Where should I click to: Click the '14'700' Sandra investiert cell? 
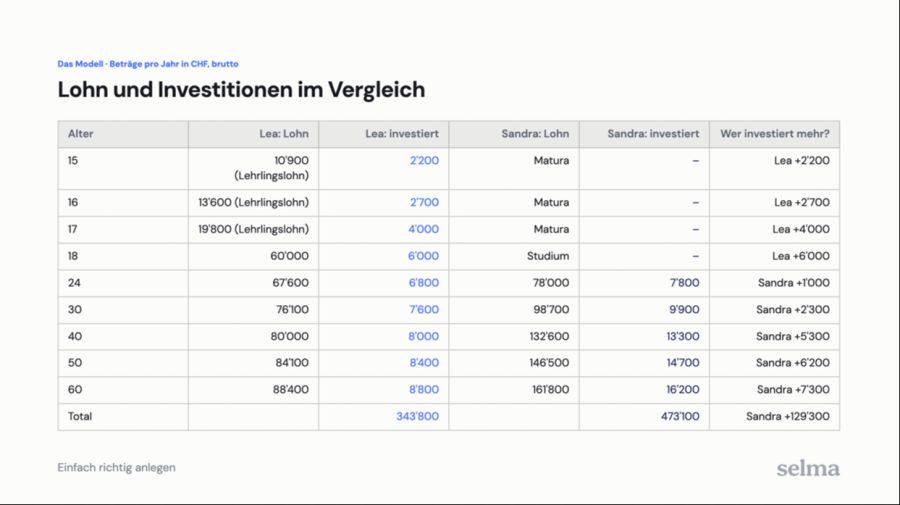click(x=644, y=363)
